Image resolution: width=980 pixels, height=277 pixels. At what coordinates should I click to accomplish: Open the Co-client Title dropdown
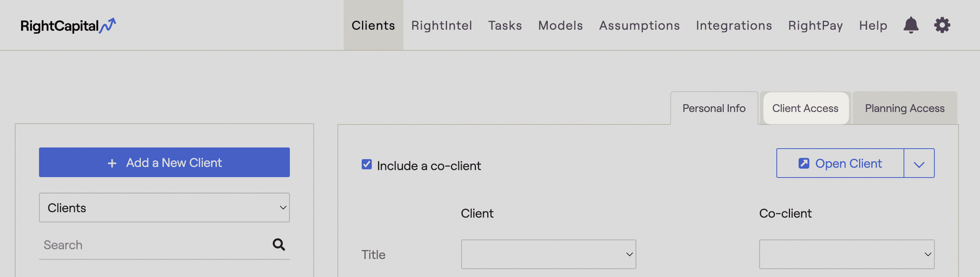tap(846, 254)
